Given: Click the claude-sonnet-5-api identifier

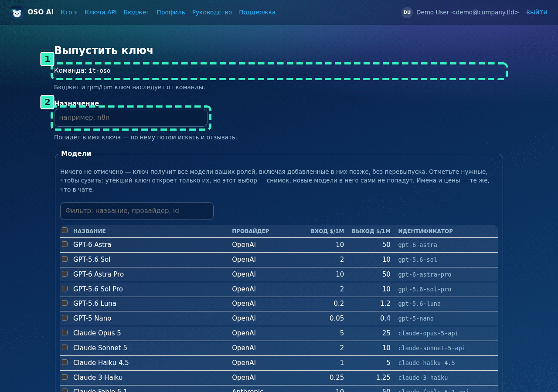Looking at the screenshot, I should tap(432, 348).
